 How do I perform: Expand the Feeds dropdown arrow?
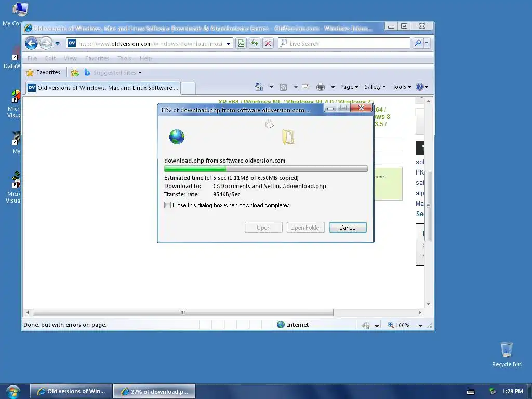click(x=296, y=87)
